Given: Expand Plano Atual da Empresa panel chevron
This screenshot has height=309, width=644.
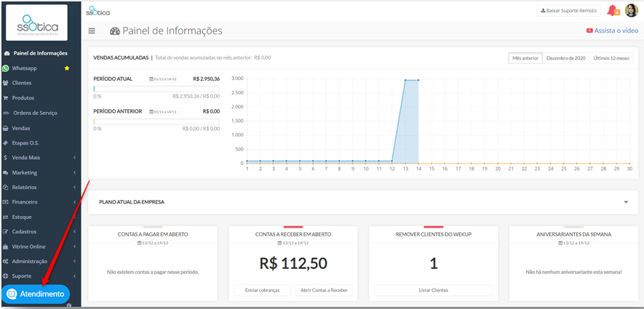Looking at the screenshot, I should 626,202.
